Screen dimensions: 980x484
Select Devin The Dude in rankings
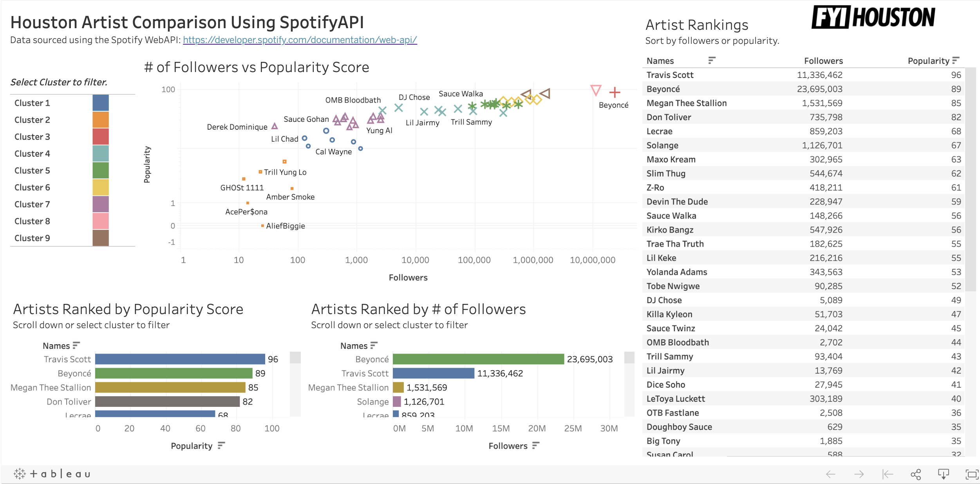click(677, 202)
